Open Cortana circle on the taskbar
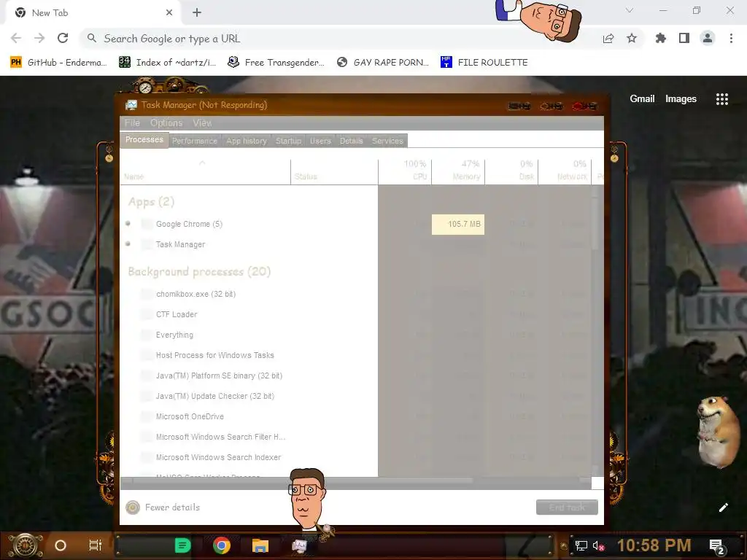This screenshot has width=747, height=560. tap(61, 545)
